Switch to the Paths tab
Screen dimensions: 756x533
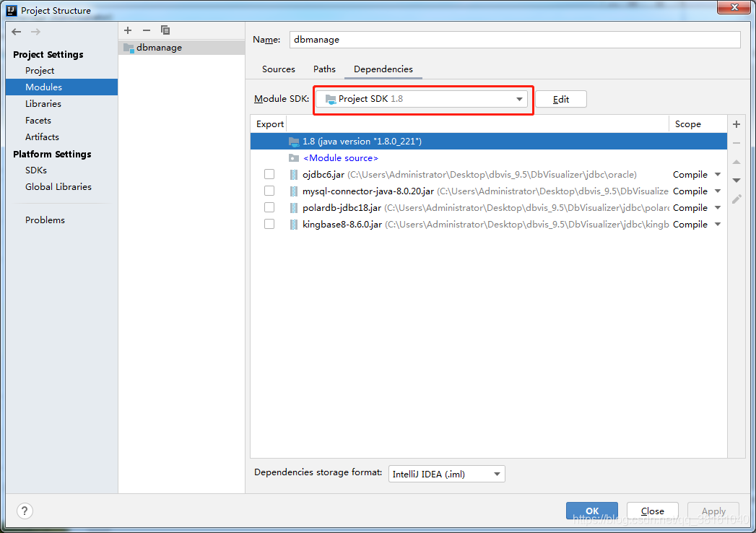pyautogui.click(x=324, y=69)
